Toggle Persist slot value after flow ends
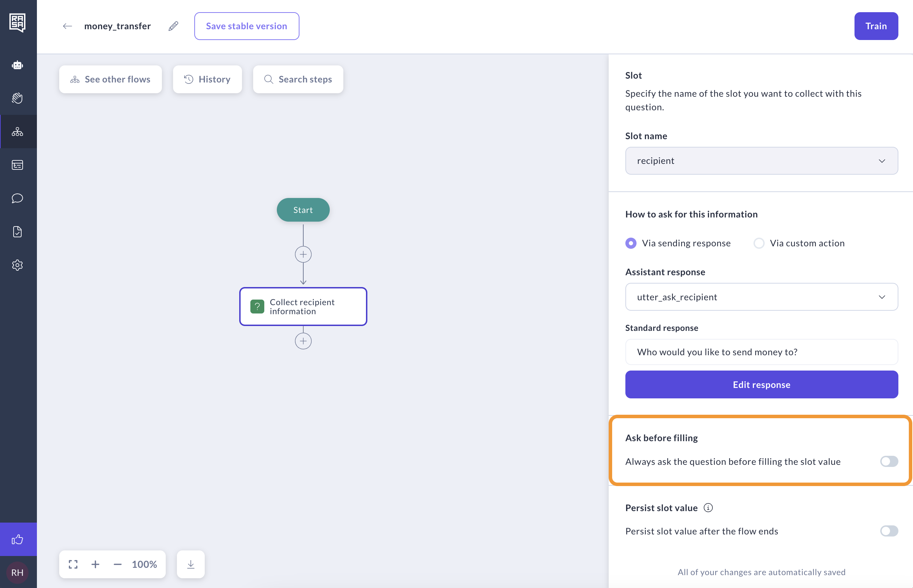Image resolution: width=913 pixels, height=588 pixels. point(889,531)
